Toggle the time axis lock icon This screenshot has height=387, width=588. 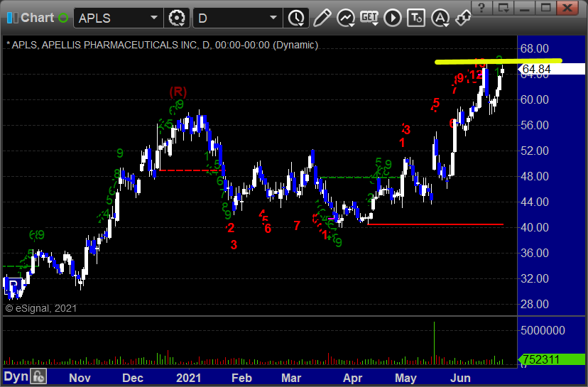[38, 376]
